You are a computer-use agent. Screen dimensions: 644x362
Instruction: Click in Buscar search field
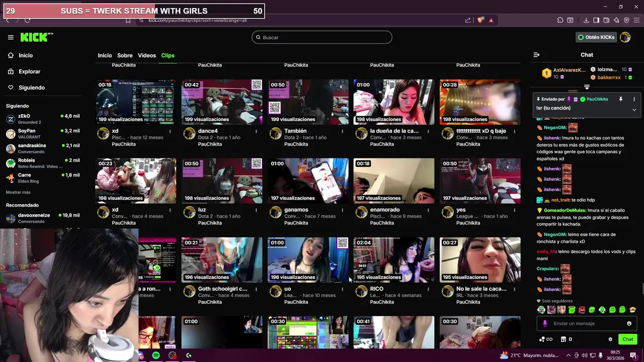point(322,37)
